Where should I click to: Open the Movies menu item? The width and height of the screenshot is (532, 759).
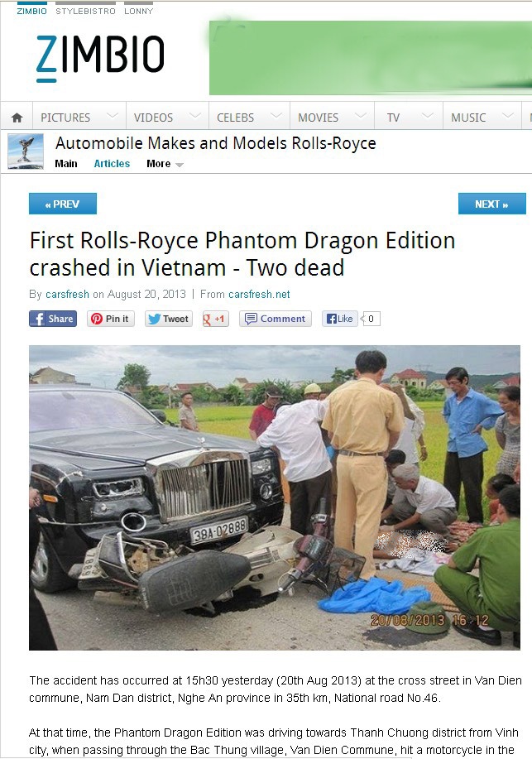[x=318, y=118]
